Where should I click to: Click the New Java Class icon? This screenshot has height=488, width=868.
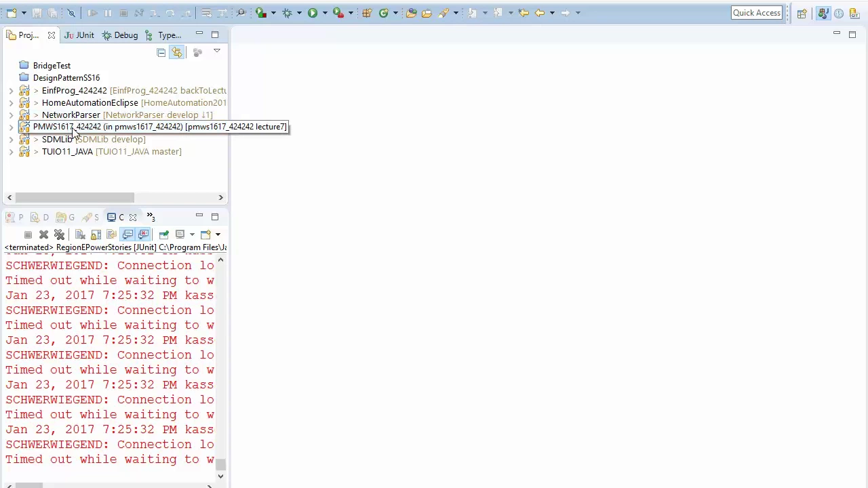coord(383,13)
